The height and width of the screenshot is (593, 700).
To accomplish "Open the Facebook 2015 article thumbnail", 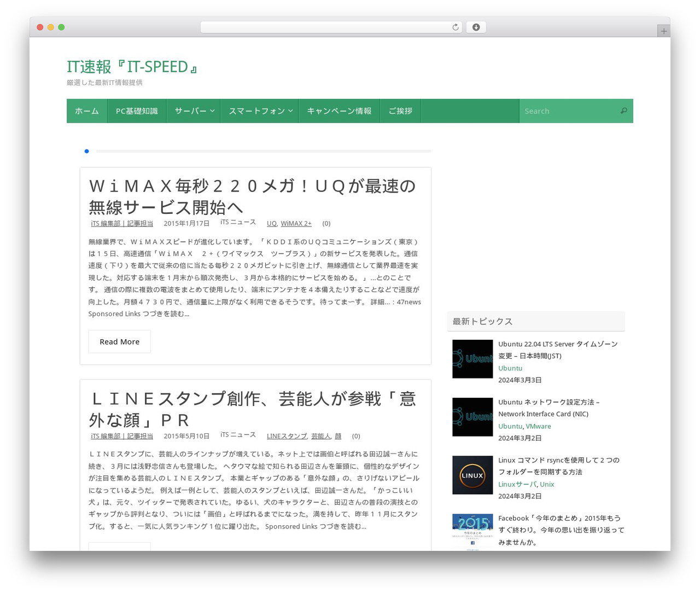I will point(472,532).
